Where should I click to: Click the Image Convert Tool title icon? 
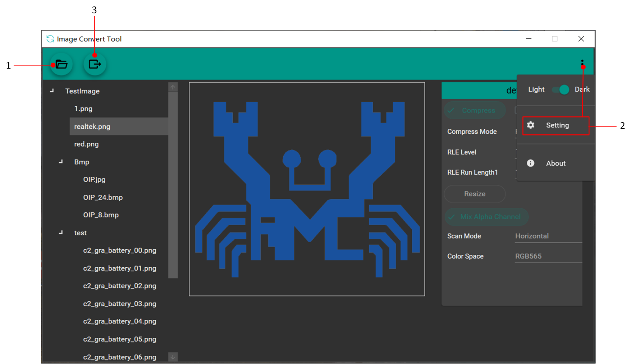50,39
